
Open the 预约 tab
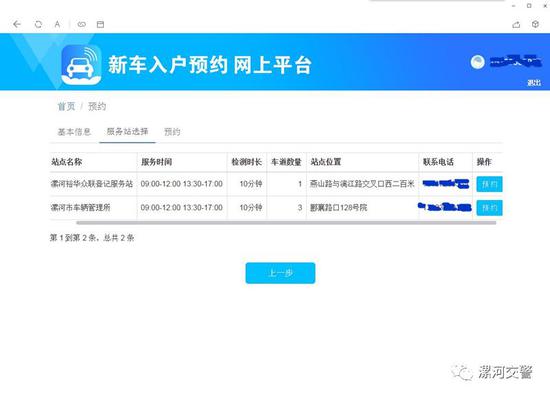pos(172,132)
